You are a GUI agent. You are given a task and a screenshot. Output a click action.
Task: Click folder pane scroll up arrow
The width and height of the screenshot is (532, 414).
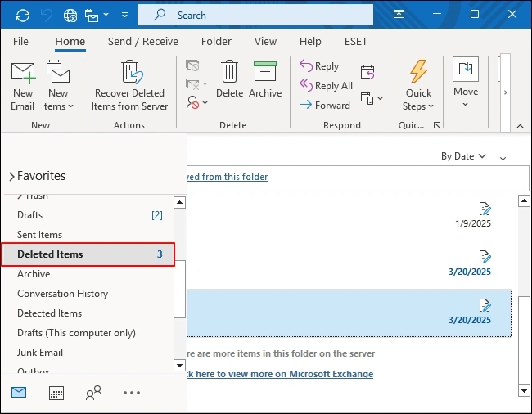pyautogui.click(x=179, y=202)
